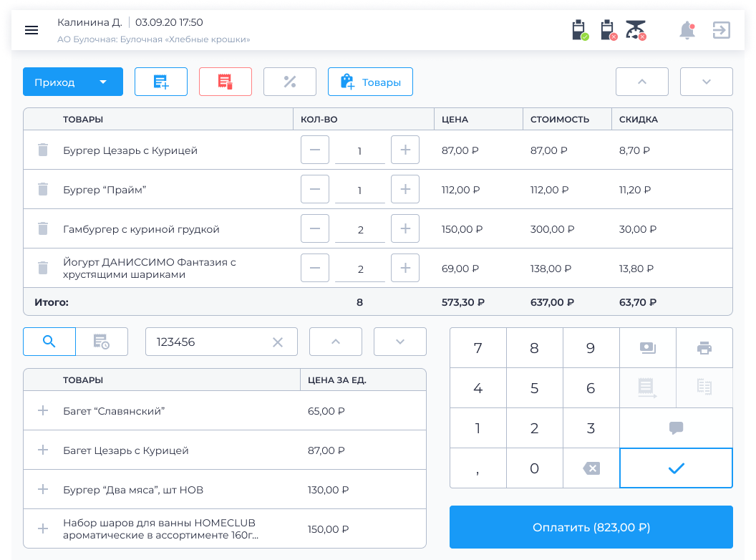The width and height of the screenshot is (756, 560).
Task: Select the Бургер "Два мяса", шт НОВ row
Action: point(225,490)
